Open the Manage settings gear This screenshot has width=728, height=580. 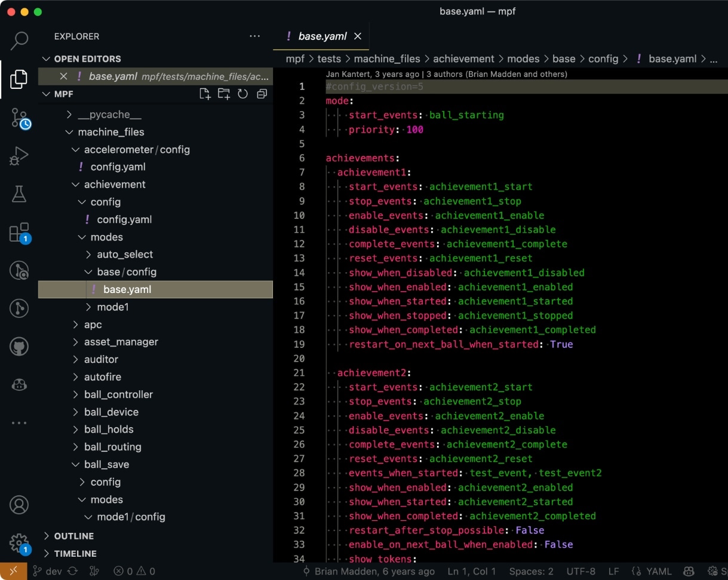pos(19,544)
